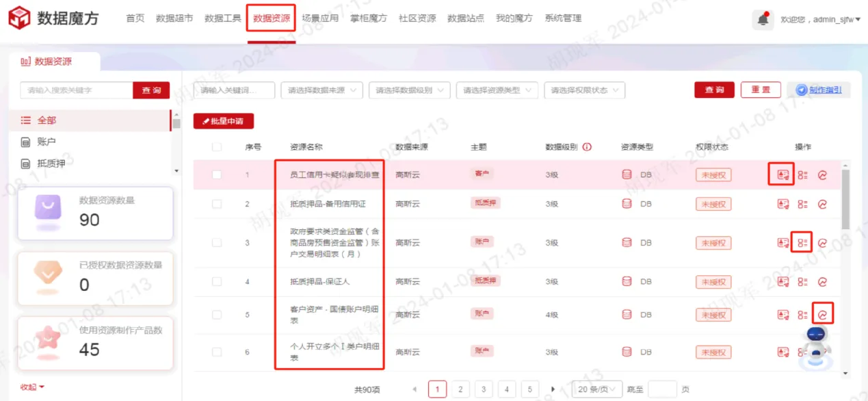Viewport: 868px width, 401px height.
Task: Open the 请选择数据来源 dropdown
Action: tap(321, 90)
